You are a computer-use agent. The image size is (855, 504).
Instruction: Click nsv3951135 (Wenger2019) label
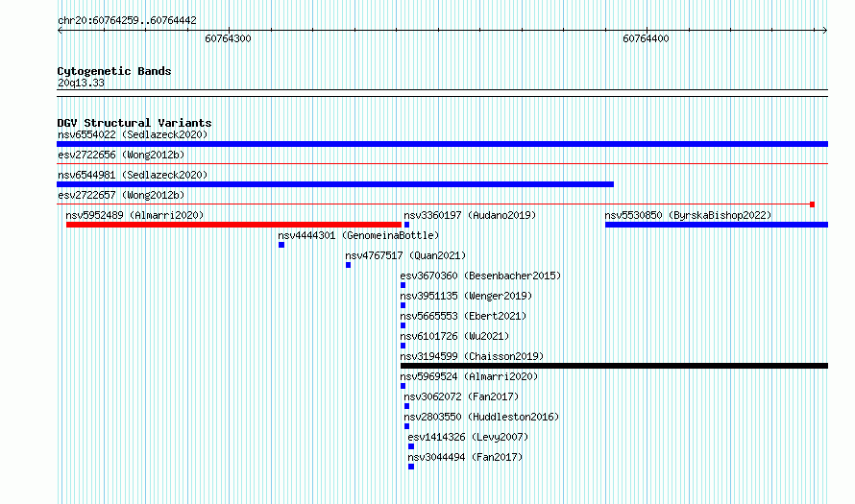coord(466,296)
